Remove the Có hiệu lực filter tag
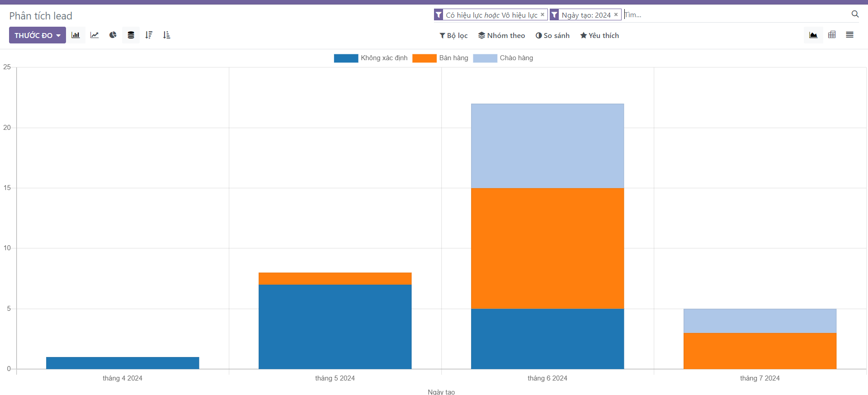 point(542,14)
